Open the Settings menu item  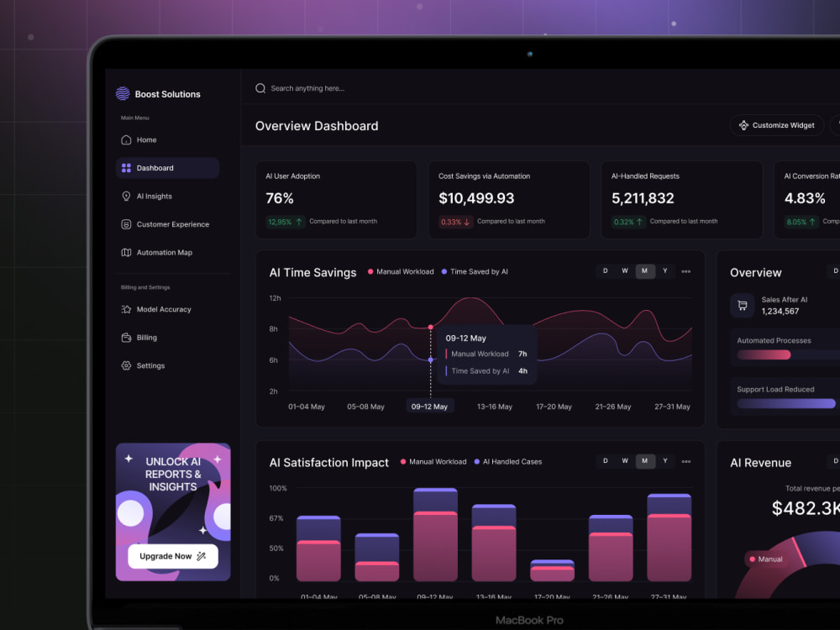click(168, 365)
